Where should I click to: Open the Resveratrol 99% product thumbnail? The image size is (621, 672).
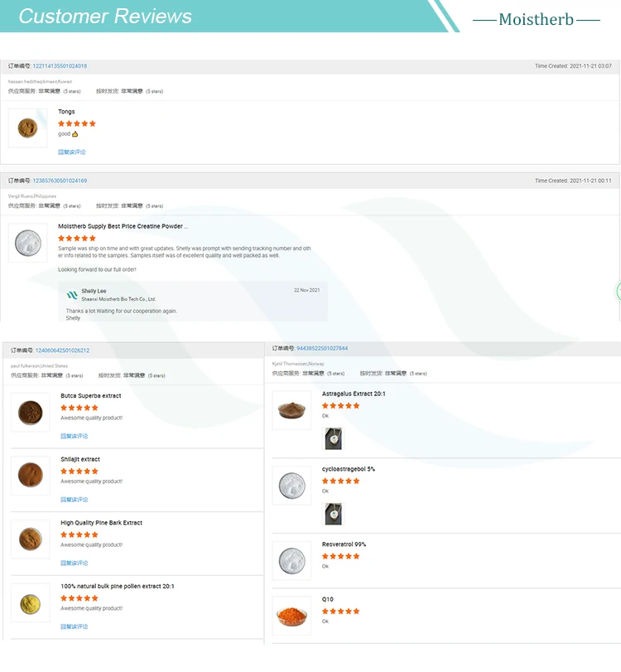coord(291,561)
